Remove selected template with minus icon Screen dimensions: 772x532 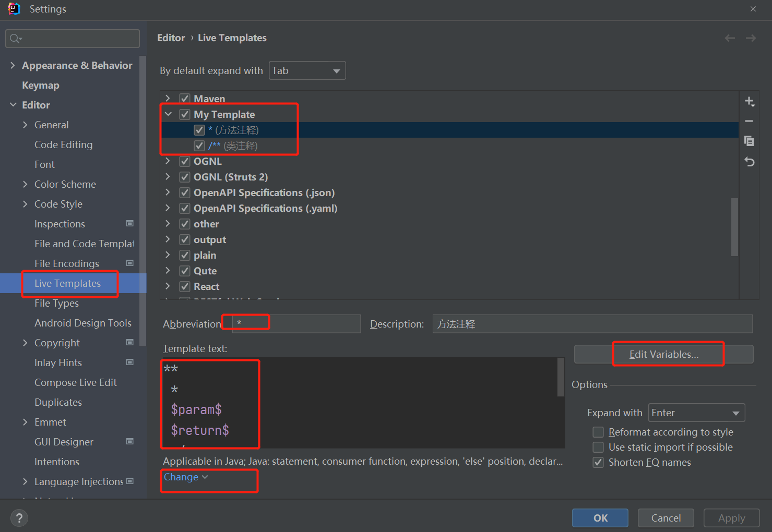pos(750,121)
